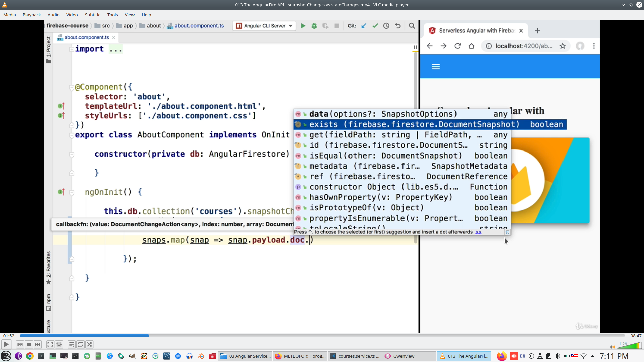
Task: Toggle the playlist view
Action: 71,344
